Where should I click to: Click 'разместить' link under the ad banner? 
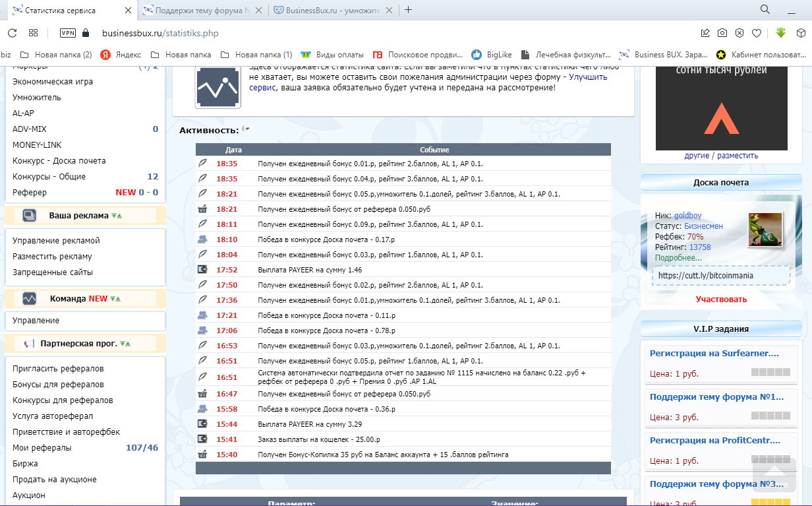(738, 156)
